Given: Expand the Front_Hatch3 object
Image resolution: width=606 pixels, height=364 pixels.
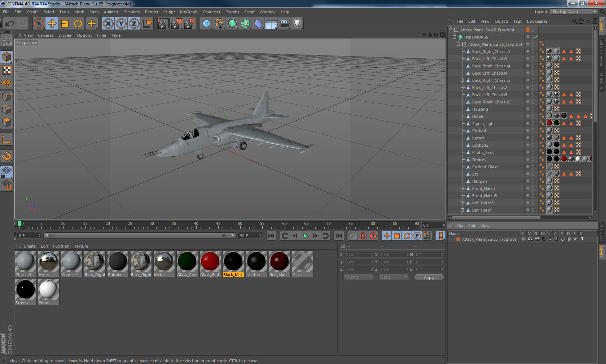Looking at the screenshot, I should (462, 196).
